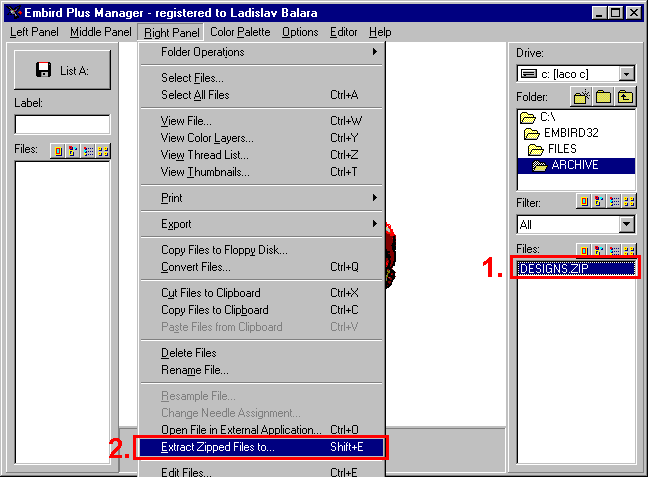The image size is (648, 477).
Task: Open the Help menu
Action: tap(380, 32)
